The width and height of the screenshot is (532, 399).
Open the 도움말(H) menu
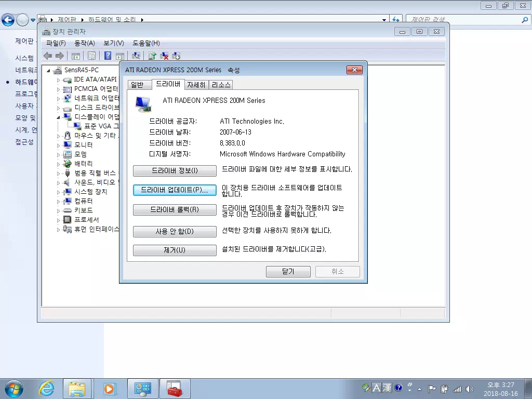pos(146,43)
